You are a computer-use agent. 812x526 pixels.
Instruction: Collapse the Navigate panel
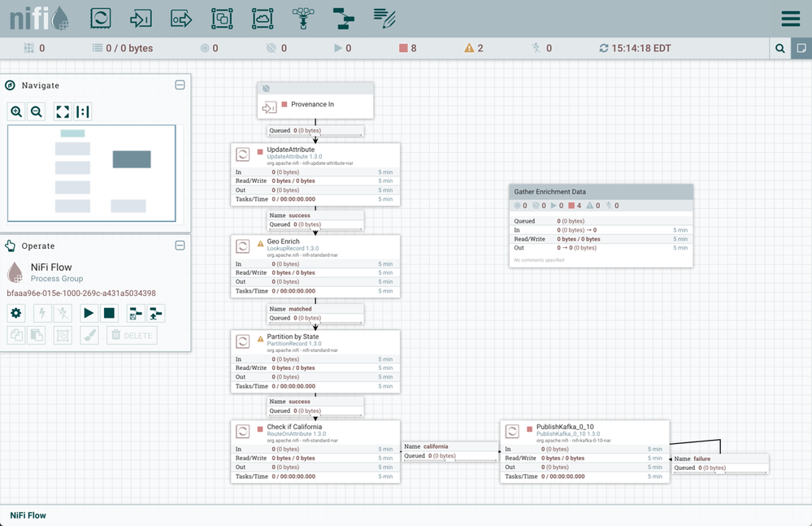pos(180,85)
